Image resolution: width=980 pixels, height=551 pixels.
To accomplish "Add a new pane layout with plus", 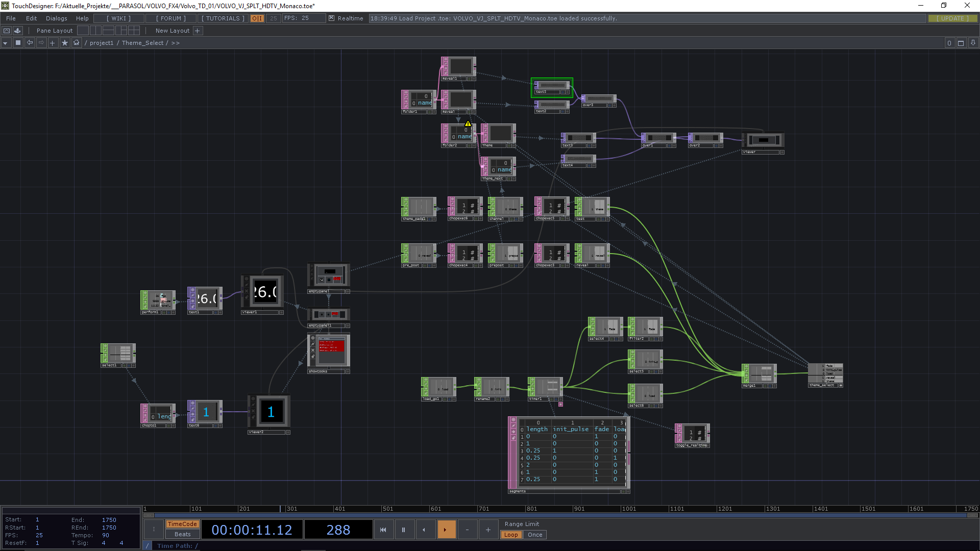I will [x=198, y=31].
